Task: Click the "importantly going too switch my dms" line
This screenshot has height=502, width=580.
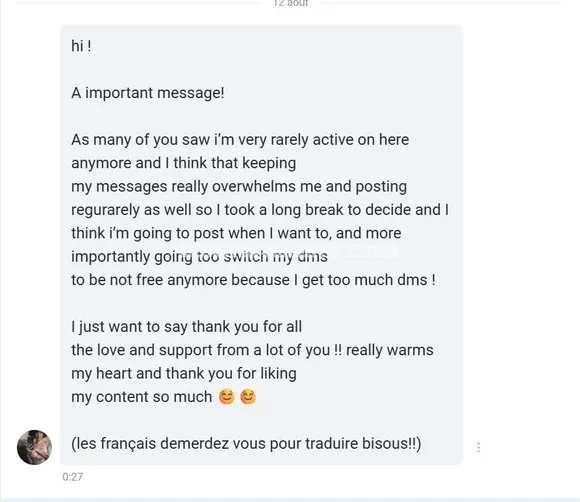Action: pyautogui.click(x=199, y=256)
